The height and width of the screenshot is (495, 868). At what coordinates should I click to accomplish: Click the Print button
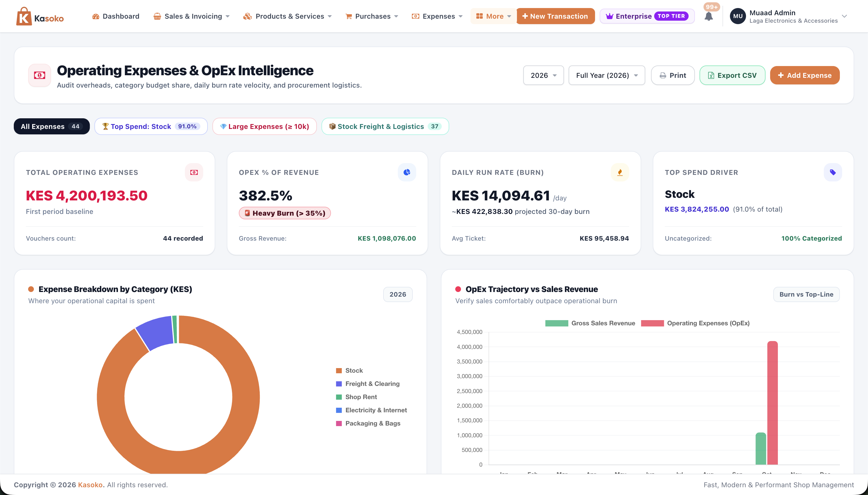tap(673, 76)
